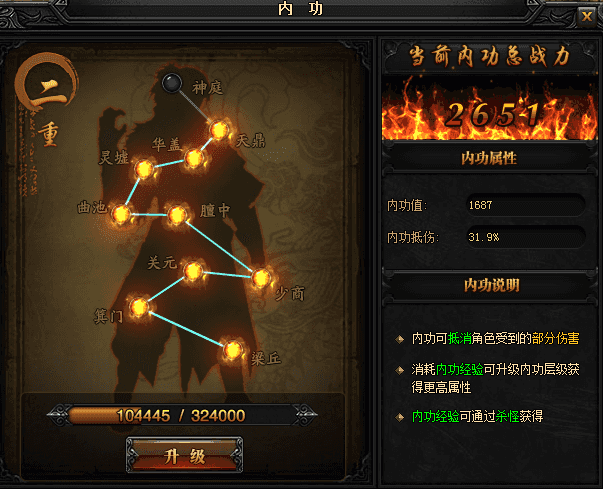Viewport: 603px width, 489px height.
Task: Click the 内功值 value field 1687
Action: 525,205
